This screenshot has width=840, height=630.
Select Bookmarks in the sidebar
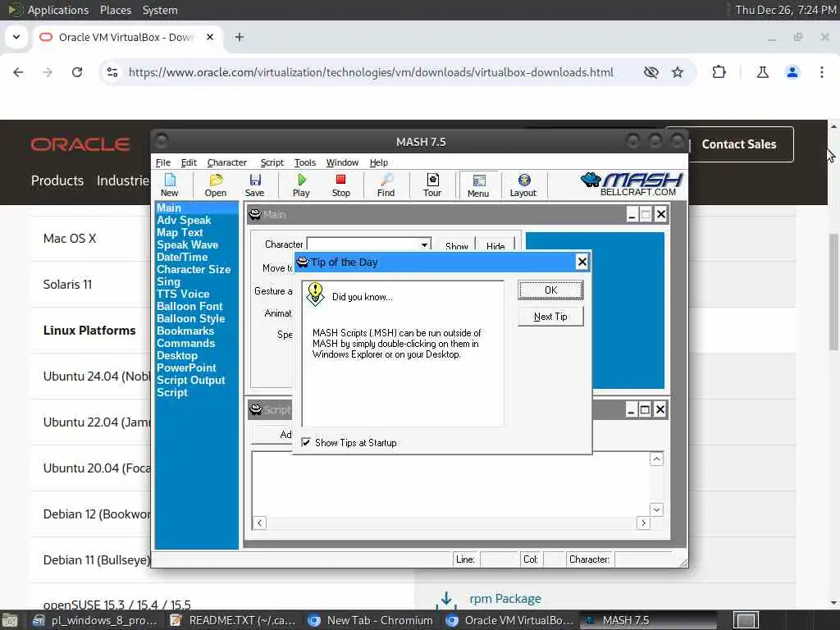185,331
